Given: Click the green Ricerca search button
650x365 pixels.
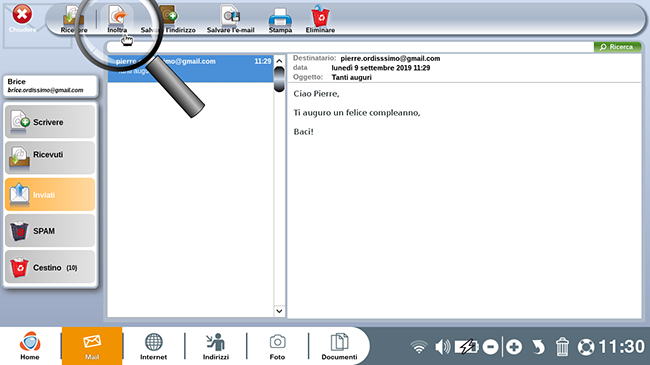Looking at the screenshot, I should pos(617,47).
